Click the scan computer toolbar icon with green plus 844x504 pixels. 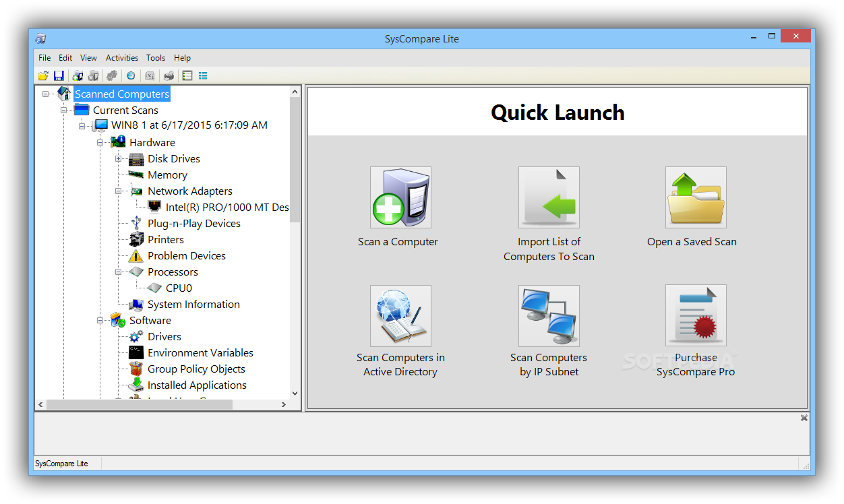click(78, 75)
